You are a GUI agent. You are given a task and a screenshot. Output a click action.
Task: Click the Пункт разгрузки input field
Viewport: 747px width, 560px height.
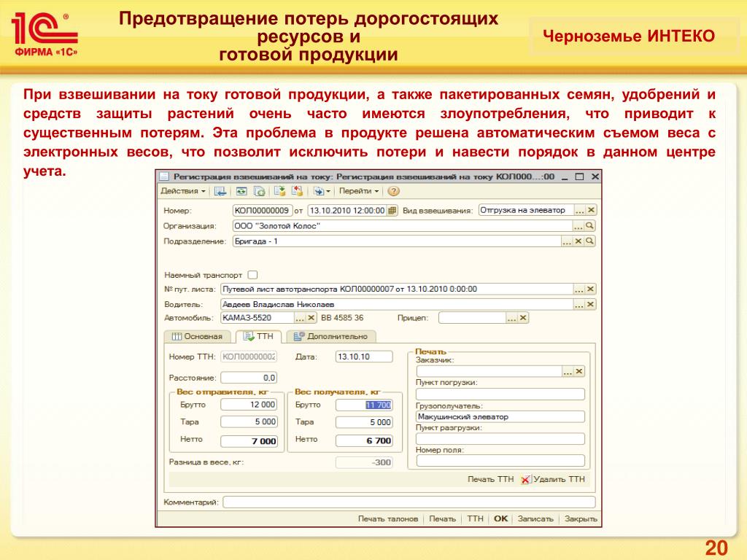point(500,438)
